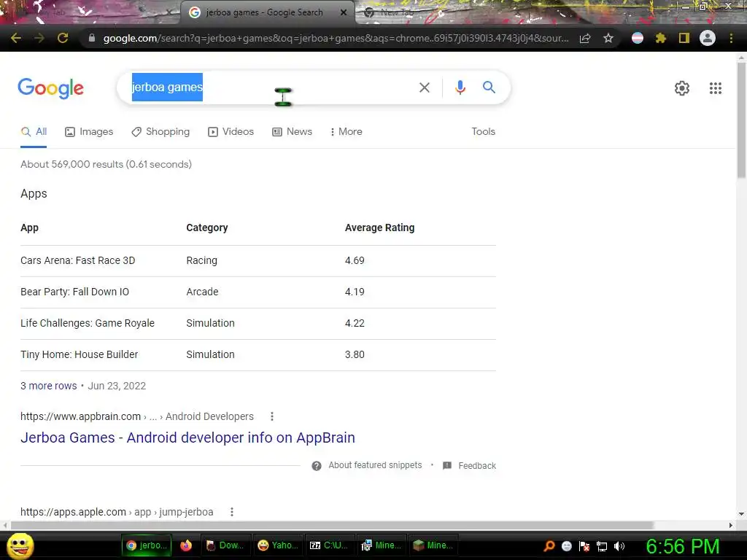The image size is (747, 560).
Task: Select the All results tab
Action: (34, 132)
